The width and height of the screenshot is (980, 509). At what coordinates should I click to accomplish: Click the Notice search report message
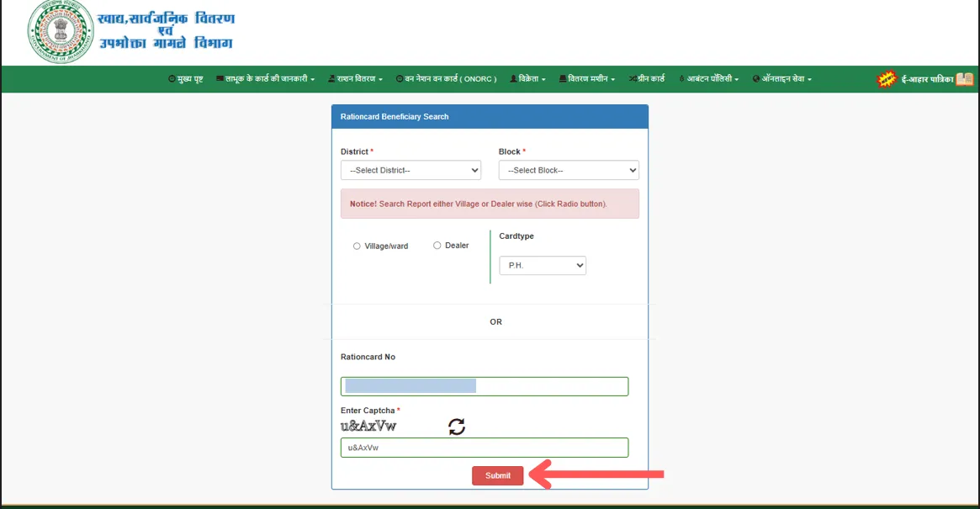point(490,204)
